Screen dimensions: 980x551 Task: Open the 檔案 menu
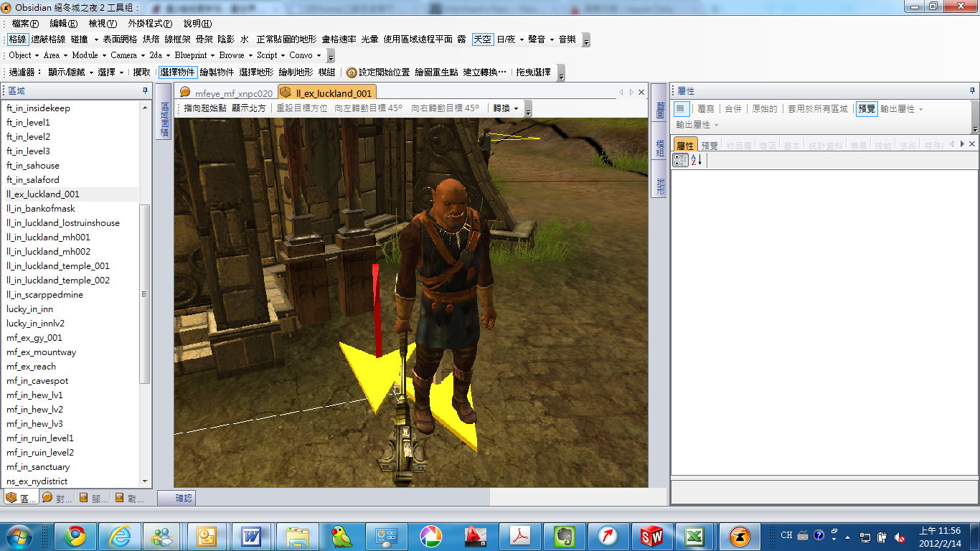[25, 24]
